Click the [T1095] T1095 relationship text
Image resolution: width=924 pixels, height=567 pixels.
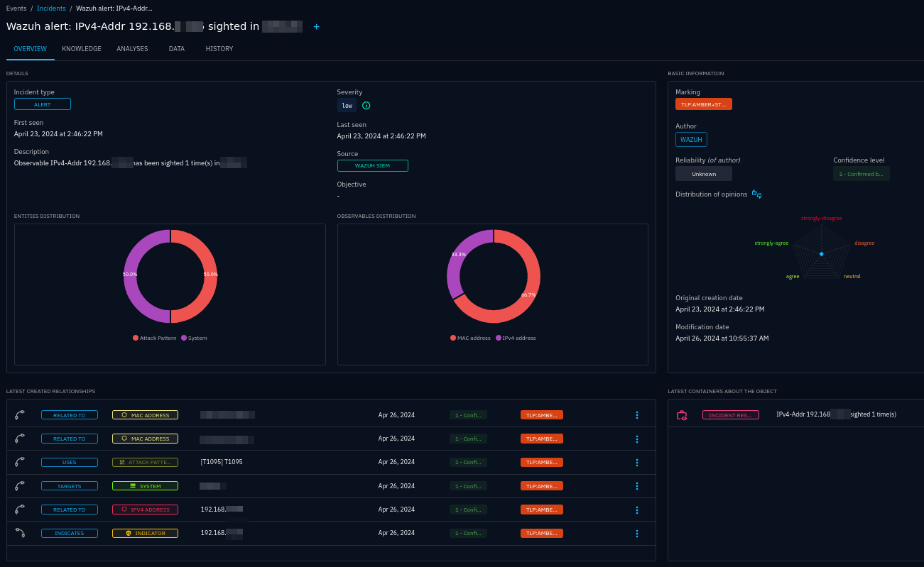[222, 462]
